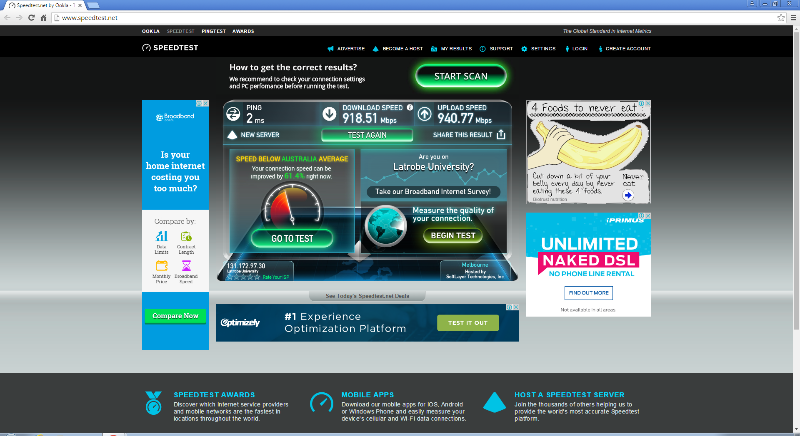Click the FIND OUT MORE button
The image size is (800, 436).
tap(588, 293)
